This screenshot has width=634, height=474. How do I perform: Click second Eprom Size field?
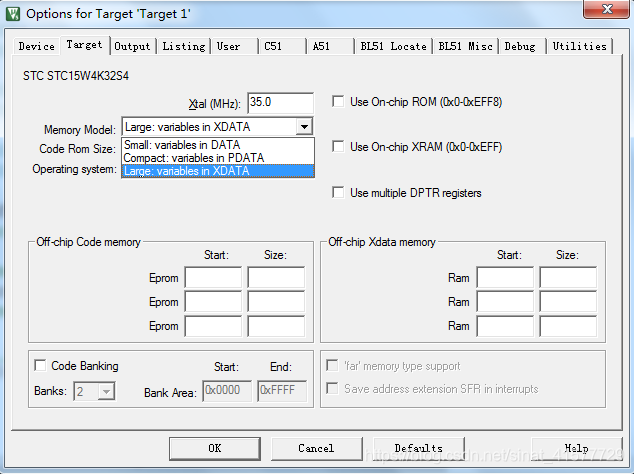pyautogui.click(x=276, y=302)
